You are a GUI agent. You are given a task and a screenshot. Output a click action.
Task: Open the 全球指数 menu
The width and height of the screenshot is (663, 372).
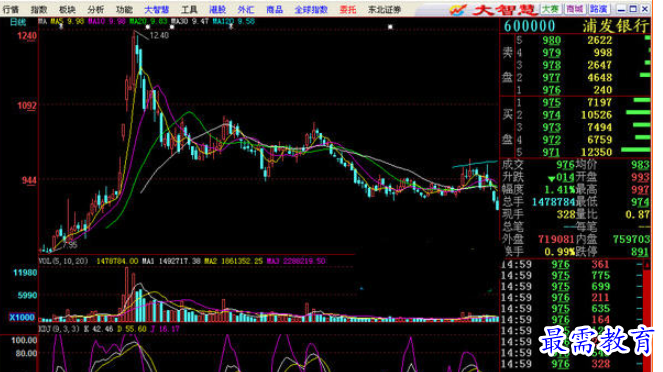point(311,9)
